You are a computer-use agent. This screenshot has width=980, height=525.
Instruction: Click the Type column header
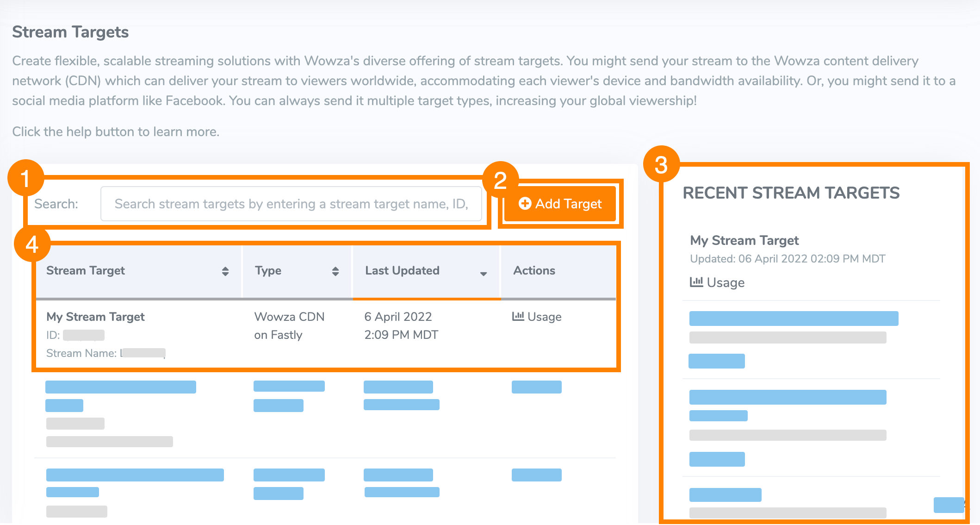(x=268, y=271)
